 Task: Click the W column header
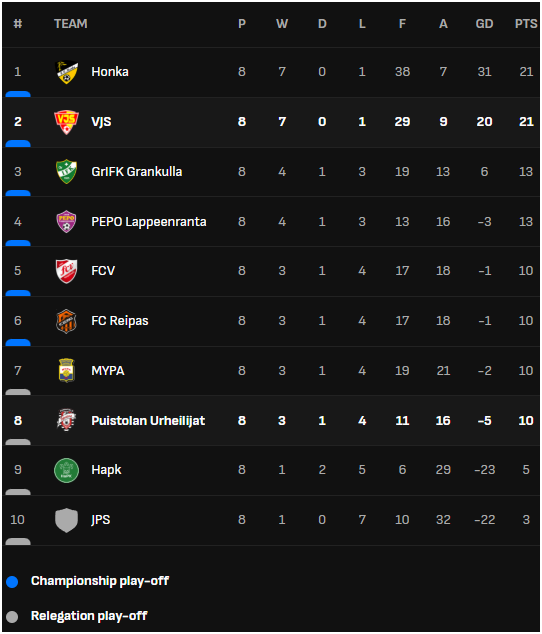click(x=282, y=24)
